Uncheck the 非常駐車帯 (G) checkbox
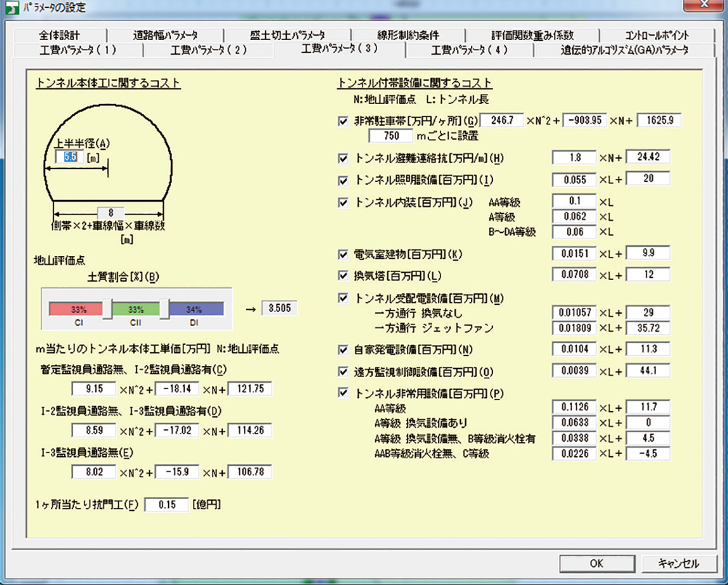 pyautogui.click(x=343, y=122)
